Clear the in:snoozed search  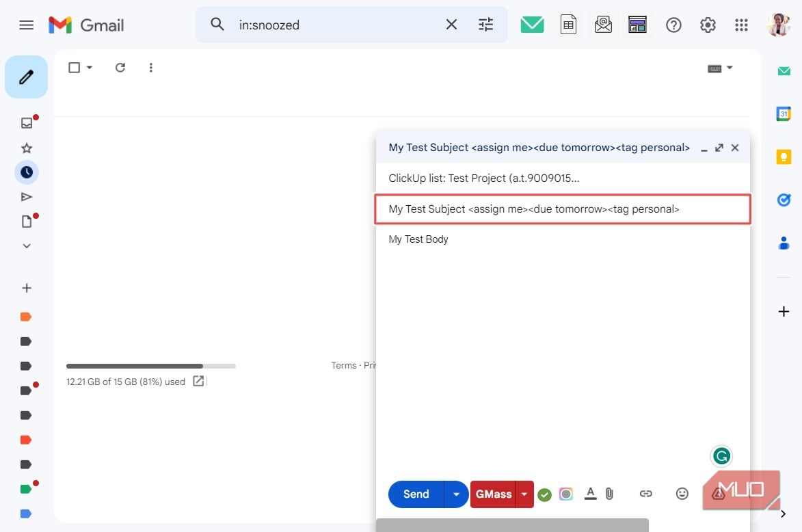[451, 24]
